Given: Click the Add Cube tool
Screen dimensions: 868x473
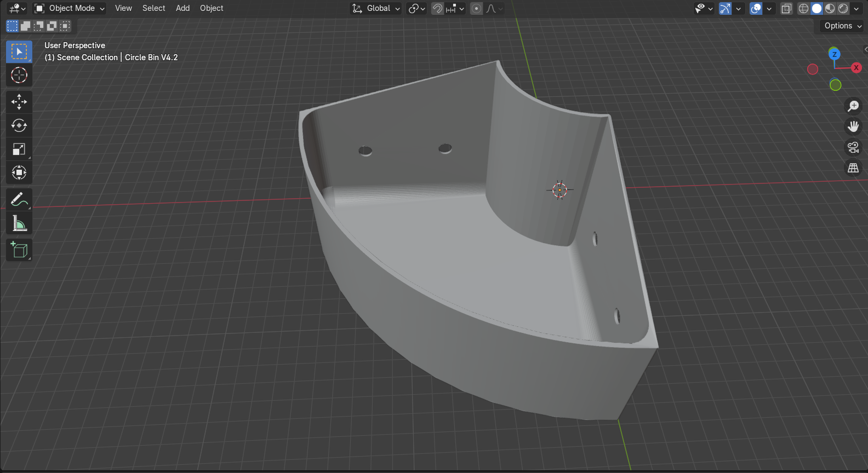Looking at the screenshot, I should point(19,250).
